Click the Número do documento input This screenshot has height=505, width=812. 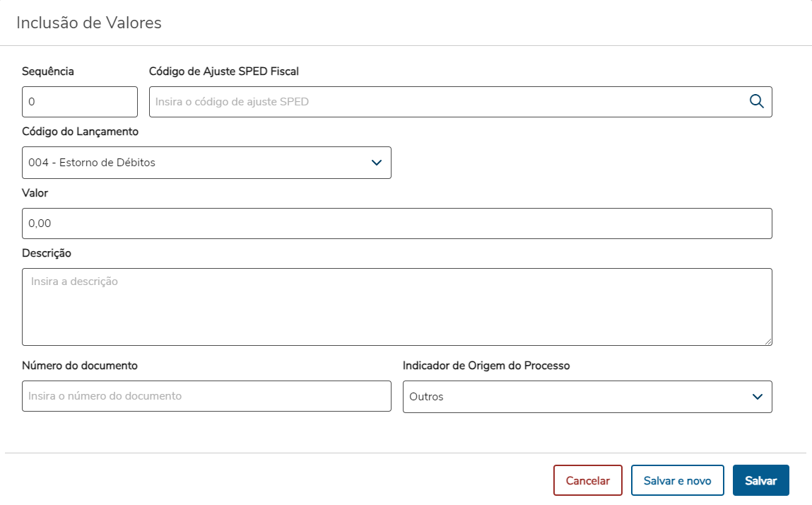pos(206,396)
